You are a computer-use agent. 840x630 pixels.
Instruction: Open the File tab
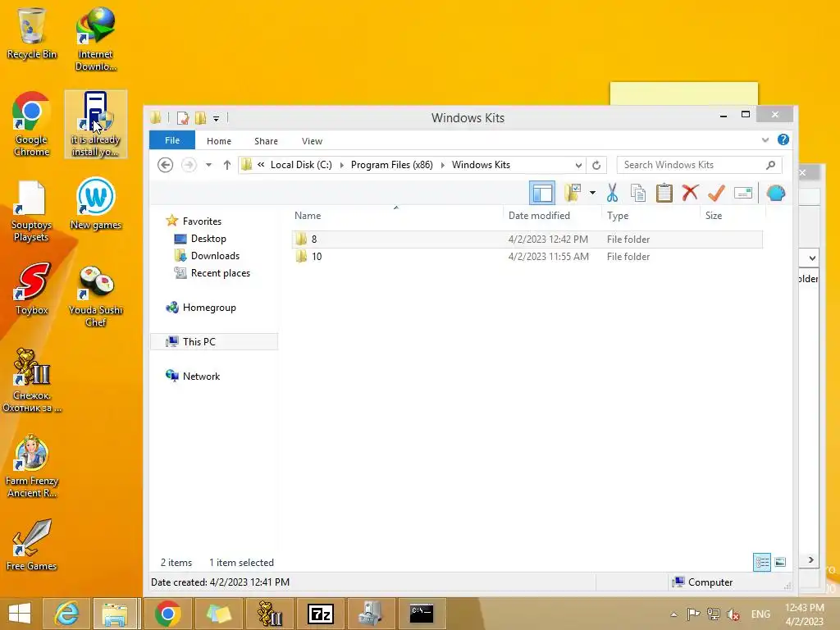coord(172,140)
